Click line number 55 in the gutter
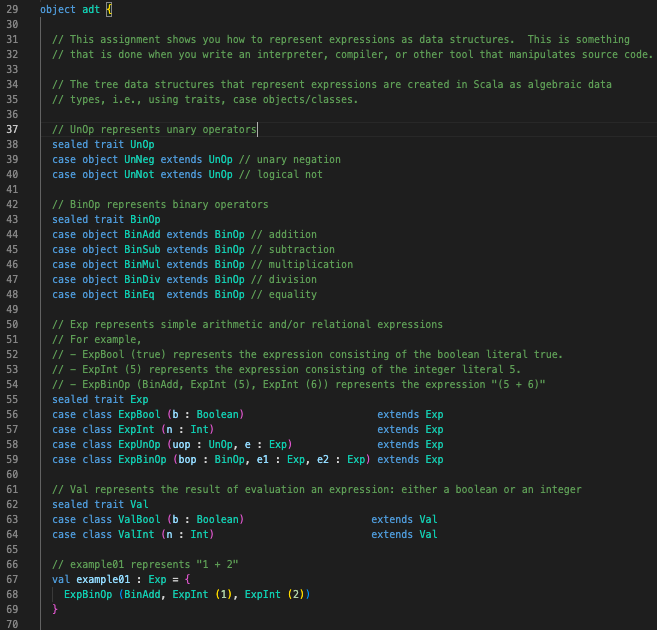 (x=12, y=399)
